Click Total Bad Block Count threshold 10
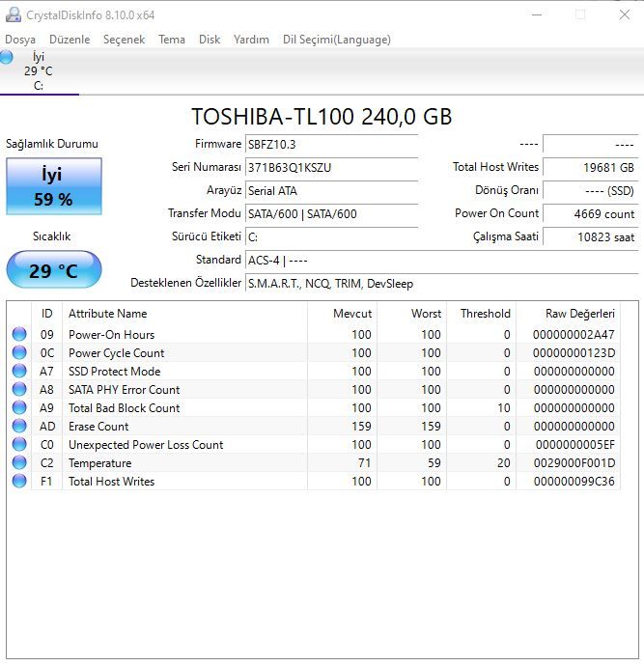The image size is (644, 666). coord(504,407)
